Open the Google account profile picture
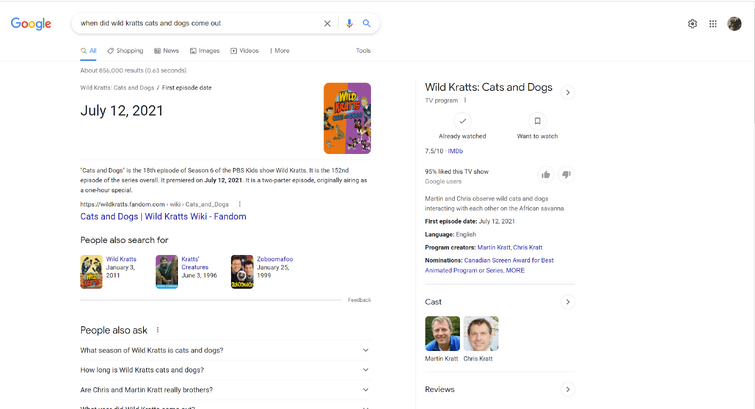This screenshot has width=755, height=409. point(734,24)
